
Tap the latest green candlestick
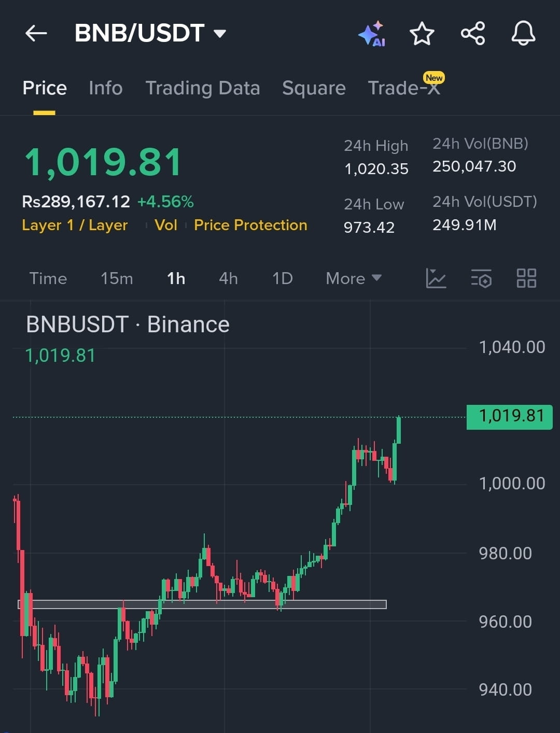click(x=399, y=430)
